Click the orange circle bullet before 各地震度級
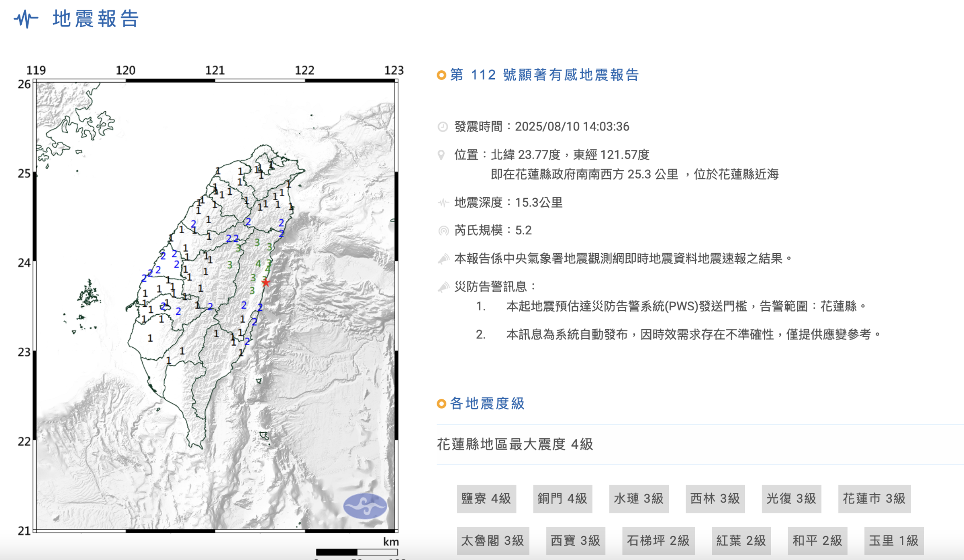Viewport: 964px width, 560px height. (441, 403)
